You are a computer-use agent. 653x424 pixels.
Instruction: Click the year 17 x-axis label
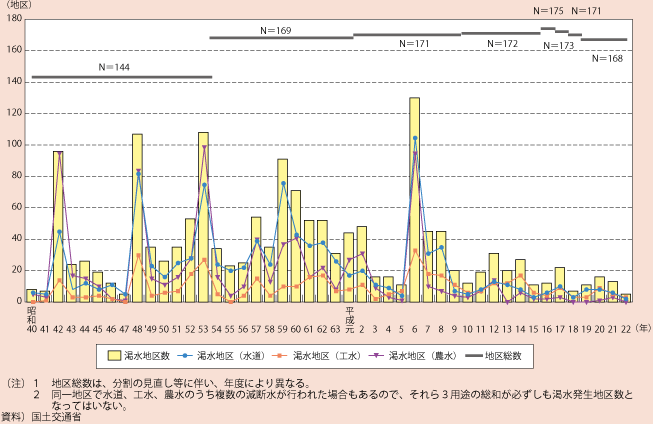tap(560, 329)
